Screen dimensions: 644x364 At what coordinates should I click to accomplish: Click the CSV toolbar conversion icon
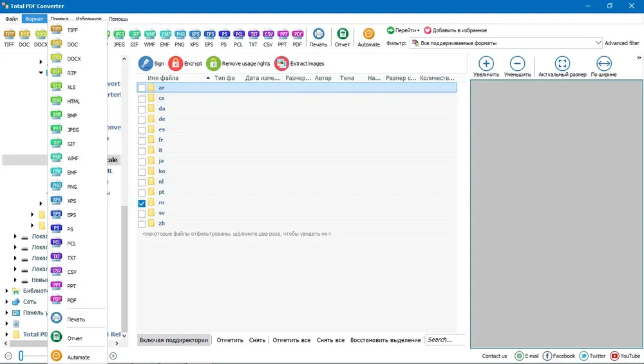268,38
